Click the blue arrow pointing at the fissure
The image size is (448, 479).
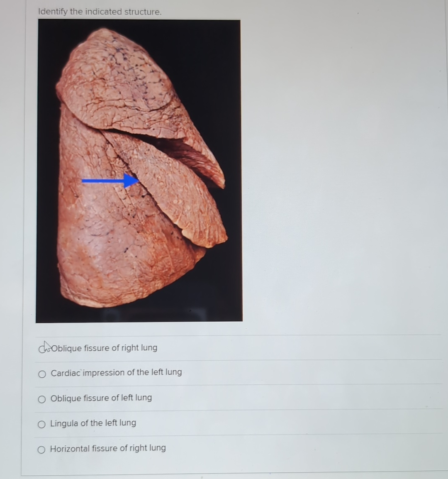coord(111,181)
